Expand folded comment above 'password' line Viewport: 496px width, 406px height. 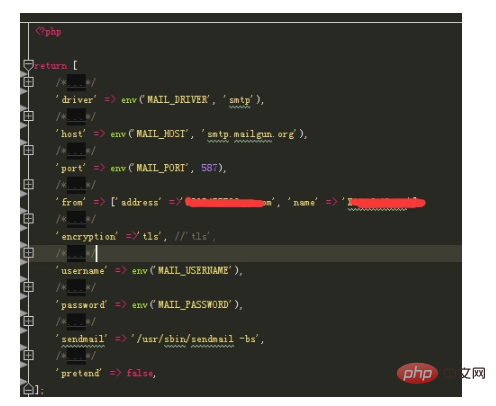point(28,287)
